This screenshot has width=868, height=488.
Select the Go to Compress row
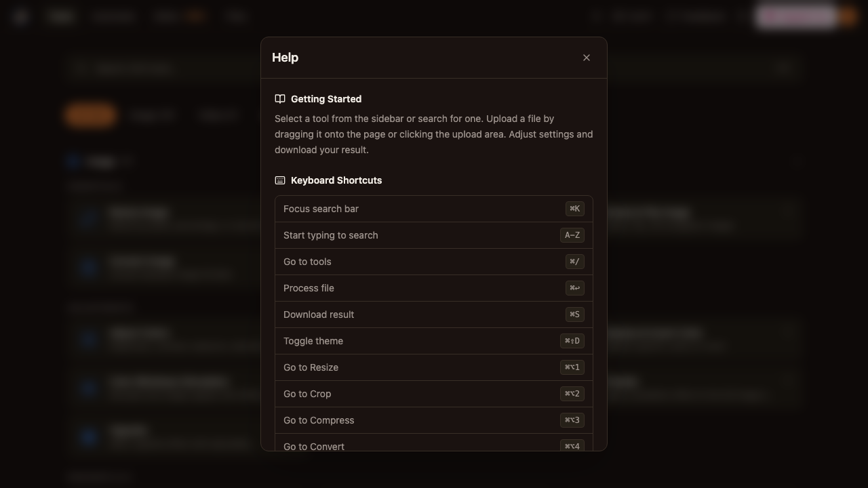(x=434, y=420)
